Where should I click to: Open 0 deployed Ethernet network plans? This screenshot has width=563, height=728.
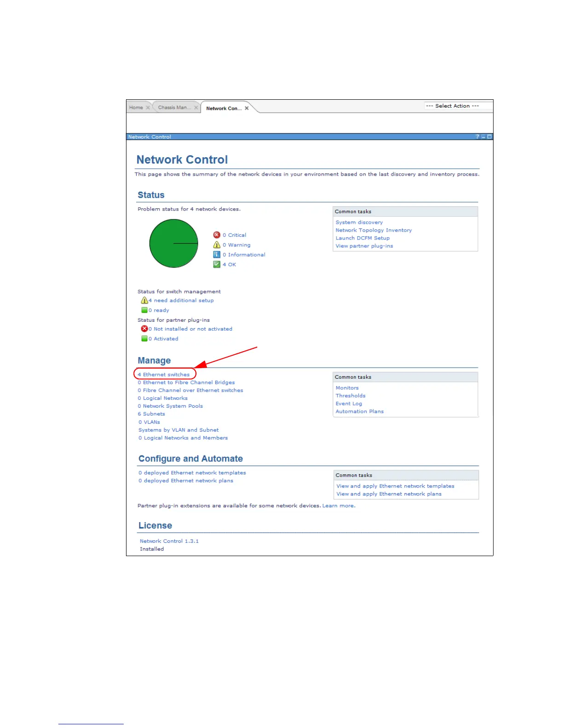coord(186,481)
